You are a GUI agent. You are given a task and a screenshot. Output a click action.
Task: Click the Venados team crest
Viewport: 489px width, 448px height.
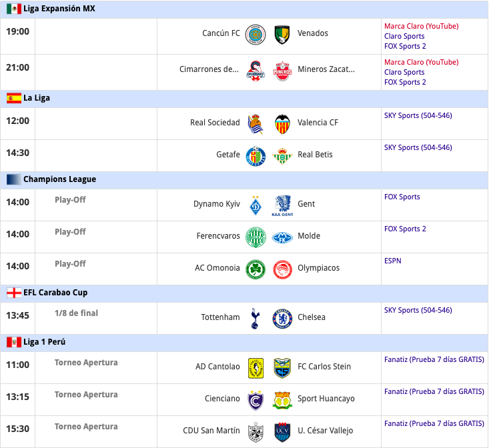(282, 35)
